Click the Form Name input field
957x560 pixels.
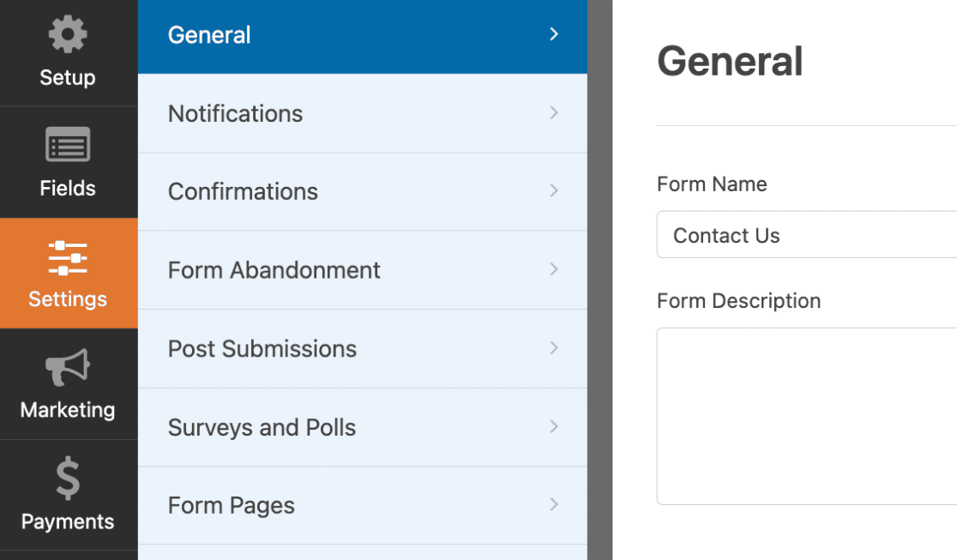(x=807, y=234)
